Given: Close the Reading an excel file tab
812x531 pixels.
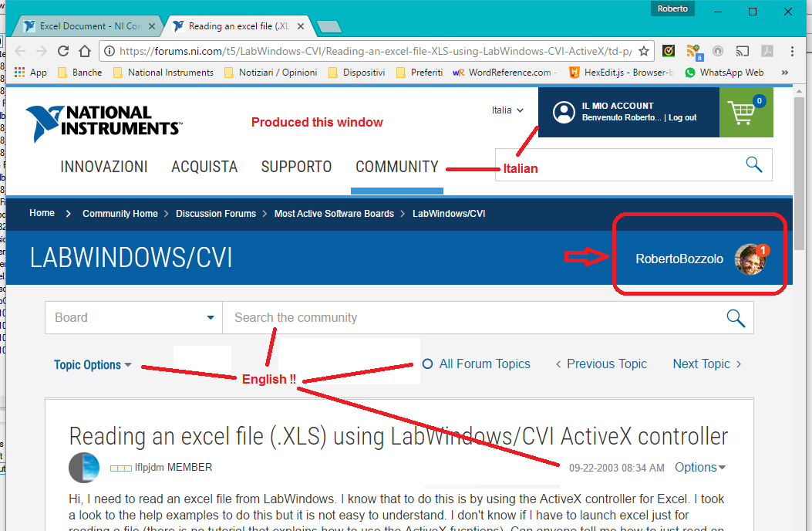Looking at the screenshot, I should (x=301, y=26).
